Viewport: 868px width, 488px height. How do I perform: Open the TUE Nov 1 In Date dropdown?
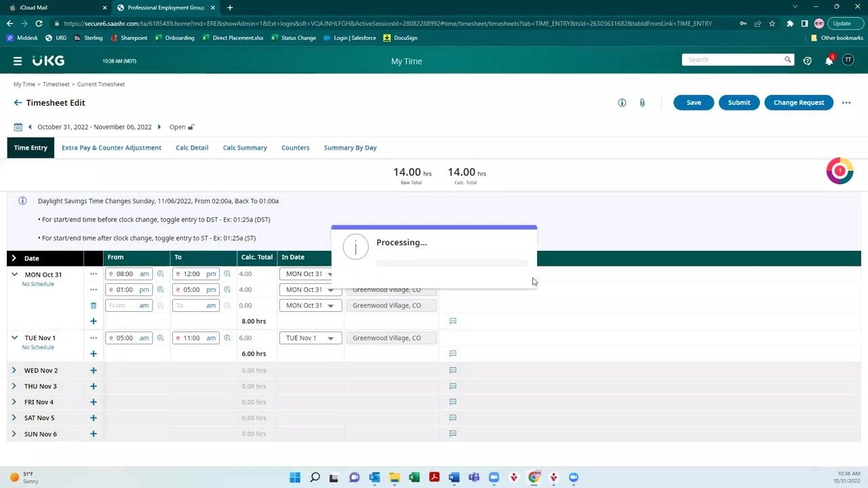311,338
